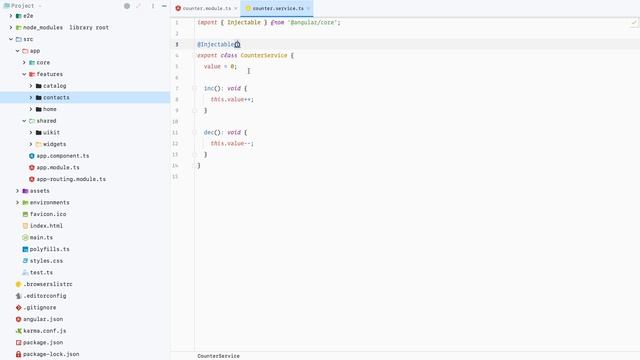Image resolution: width=640 pixels, height=360 pixels.
Task: Click the polyfills.ts file icon
Action: [x=25, y=249]
